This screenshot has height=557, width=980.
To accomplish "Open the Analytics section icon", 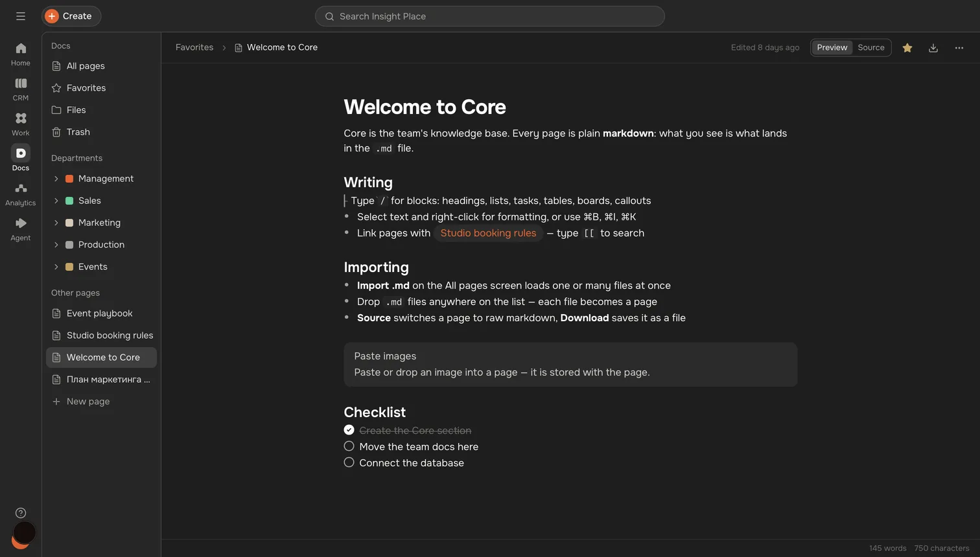I will (21, 194).
